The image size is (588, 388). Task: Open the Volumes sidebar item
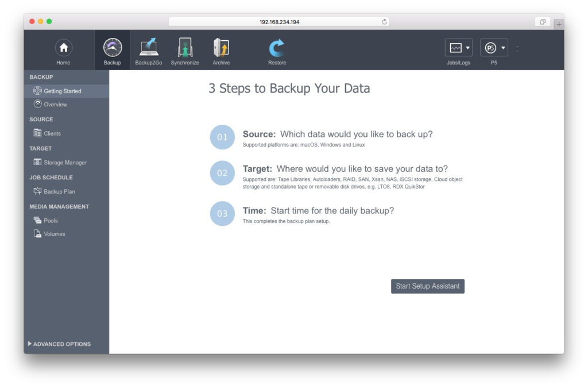pyautogui.click(x=54, y=234)
